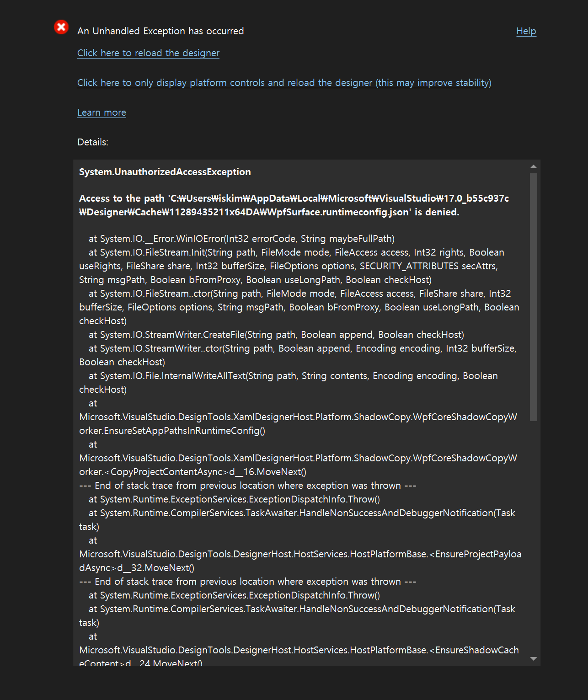Click the Details label above the error pane

pos(92,142)
